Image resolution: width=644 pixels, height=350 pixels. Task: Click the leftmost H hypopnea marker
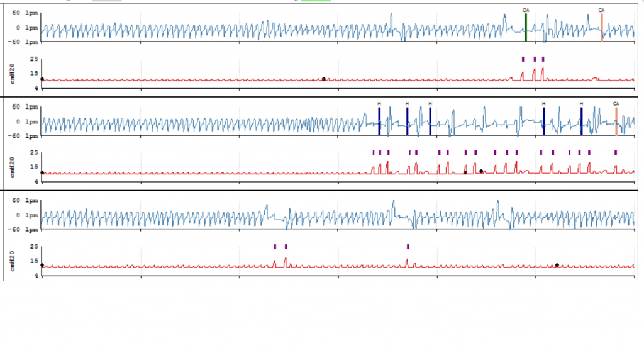tap(379, 120)
